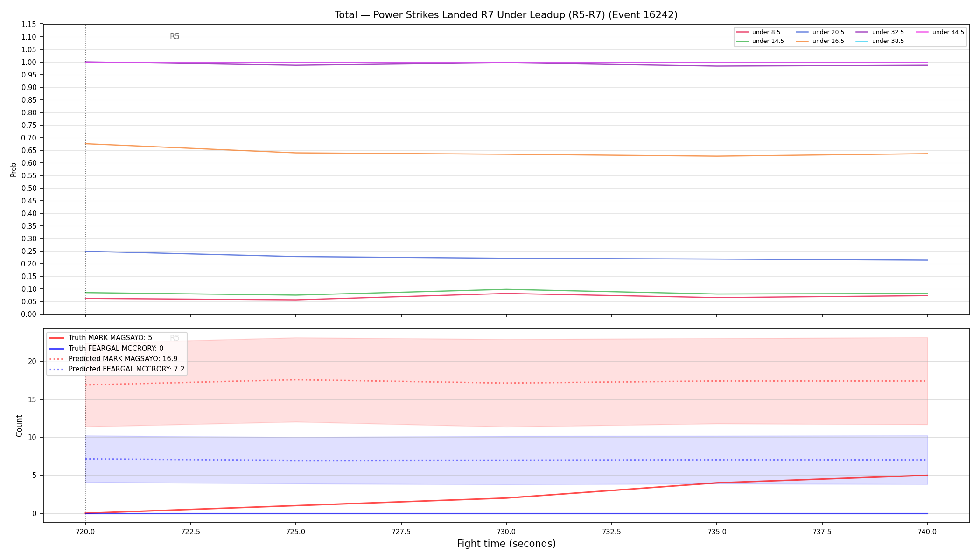The width and height of the screenshot is (980, 560).
Task: Click the 'under 38.5' legend entry
Action: click(880, 41)
